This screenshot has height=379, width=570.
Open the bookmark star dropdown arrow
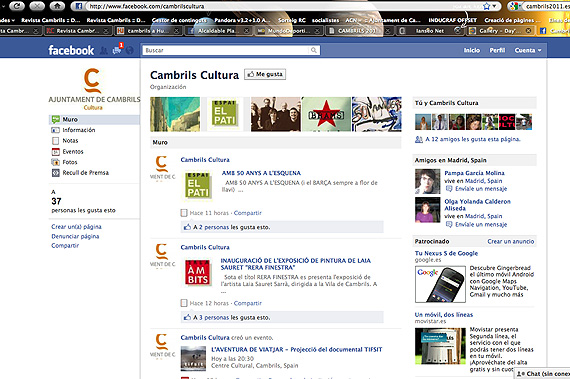[x=494, y=6]
